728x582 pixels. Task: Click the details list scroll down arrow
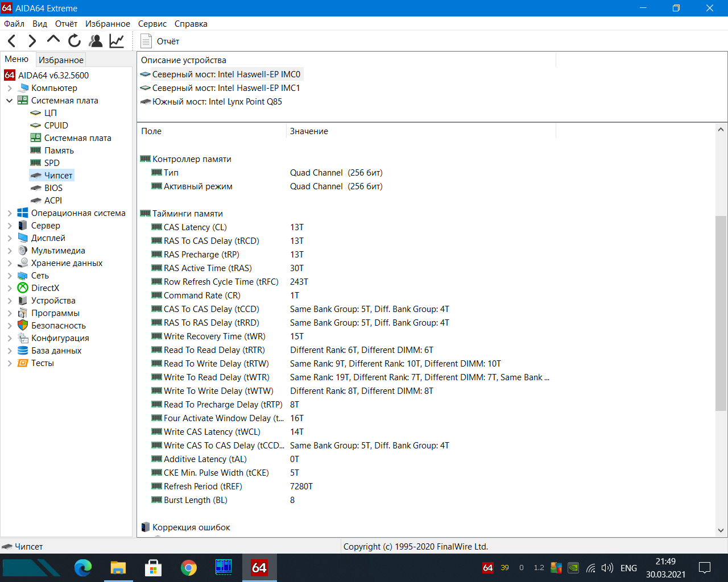[x=721, y=531]
